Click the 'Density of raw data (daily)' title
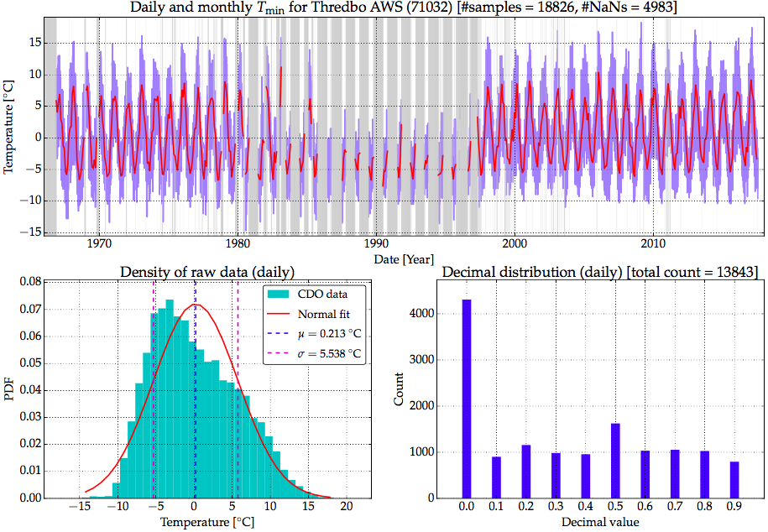The image size is (768, 532). (x=201, y=272)
